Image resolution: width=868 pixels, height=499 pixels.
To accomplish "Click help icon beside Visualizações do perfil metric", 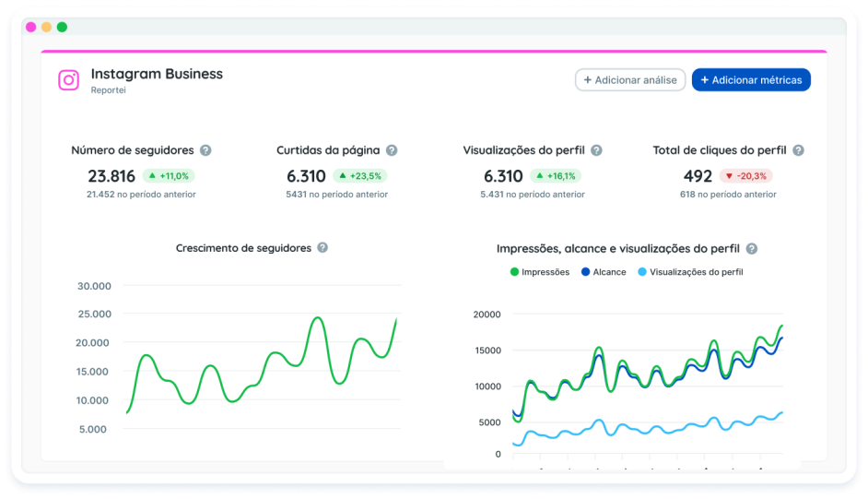I will pyautogui.click(x=596, y=150).
